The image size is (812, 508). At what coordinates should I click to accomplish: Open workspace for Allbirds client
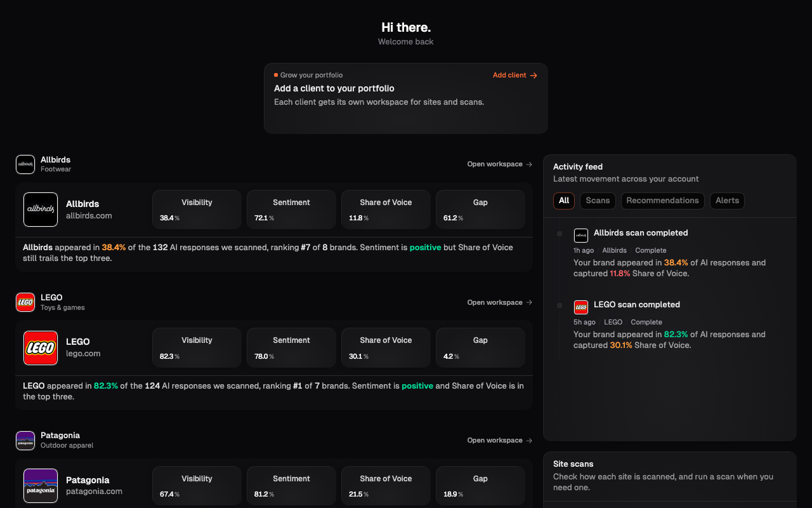(x=500, y=164)
